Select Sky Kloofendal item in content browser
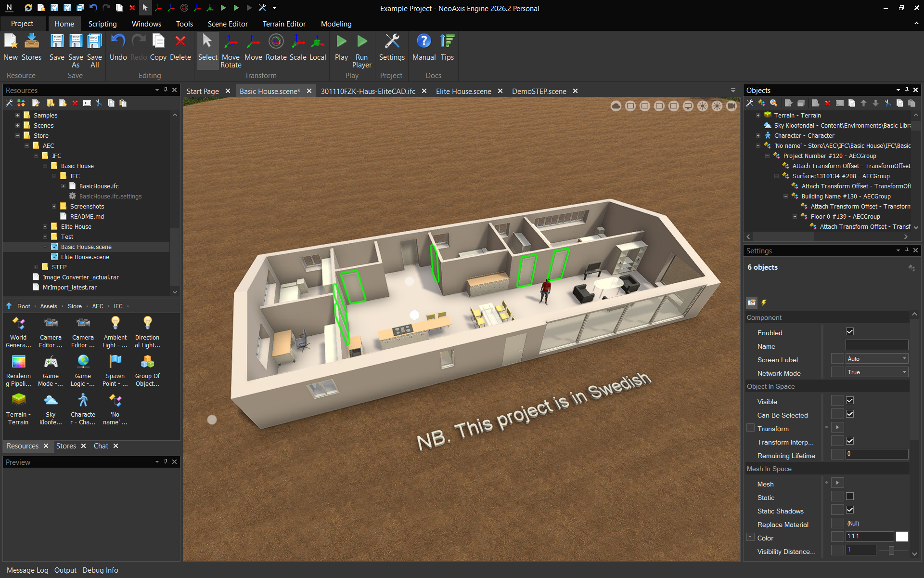Image resolution: width=924 pixels, height=578 pixels. (51, 409)
